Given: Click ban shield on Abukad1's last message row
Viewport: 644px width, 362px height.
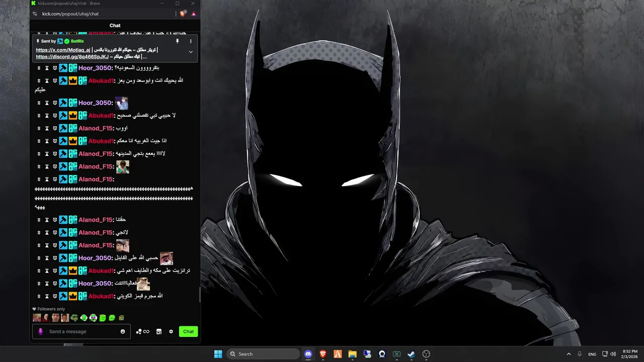Looking at the screenshot, I should point(55,296).
